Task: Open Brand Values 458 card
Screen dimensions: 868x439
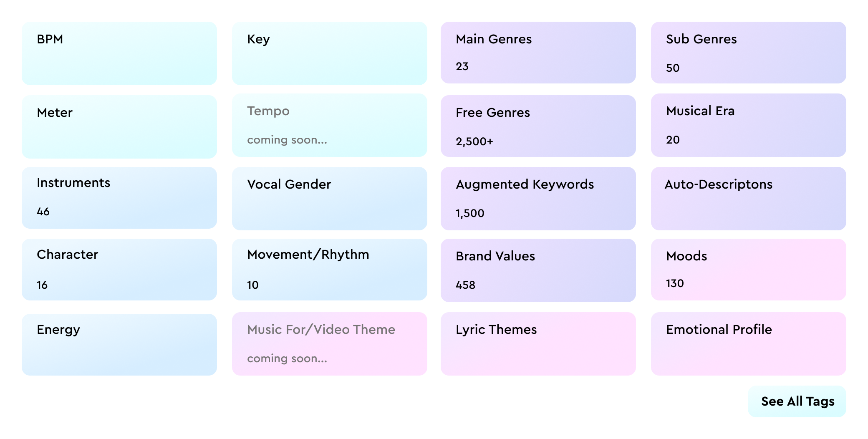Action: click(x=538, y=270)
